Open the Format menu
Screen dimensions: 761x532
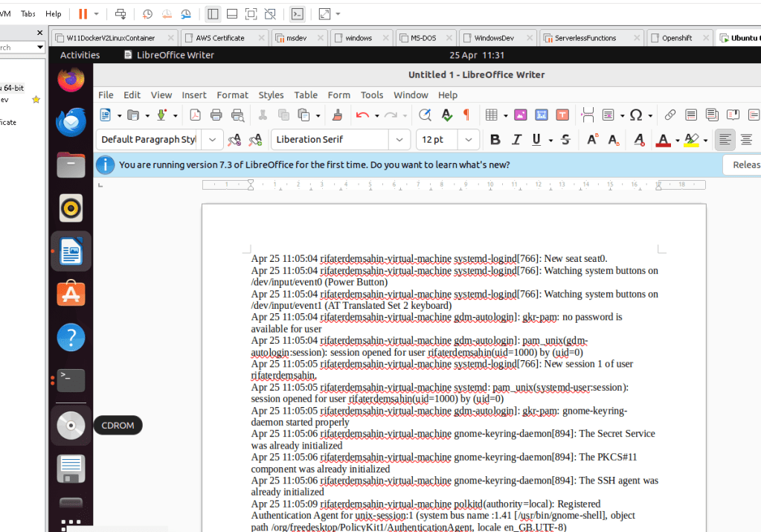tap(233, 95)
